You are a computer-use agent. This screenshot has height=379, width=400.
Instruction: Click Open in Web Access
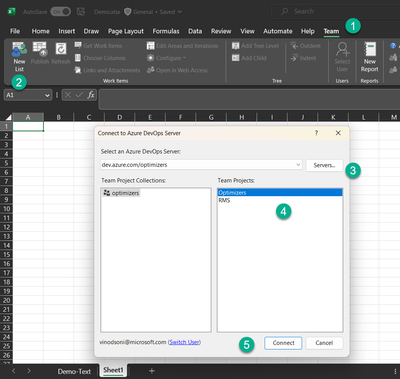point(177,70)
